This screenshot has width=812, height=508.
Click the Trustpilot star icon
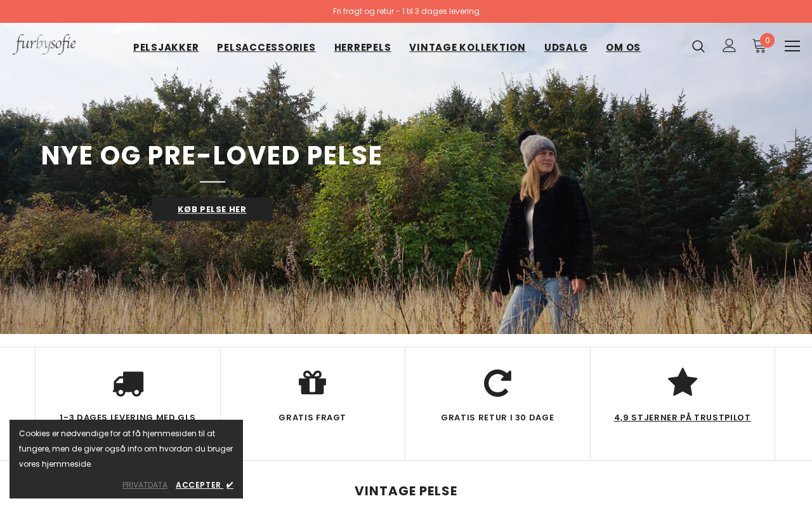(683, 382)
